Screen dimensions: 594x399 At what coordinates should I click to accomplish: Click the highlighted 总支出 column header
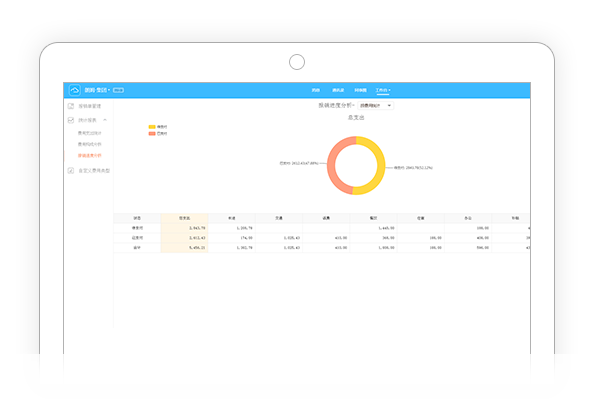click(x=184, y=218)
